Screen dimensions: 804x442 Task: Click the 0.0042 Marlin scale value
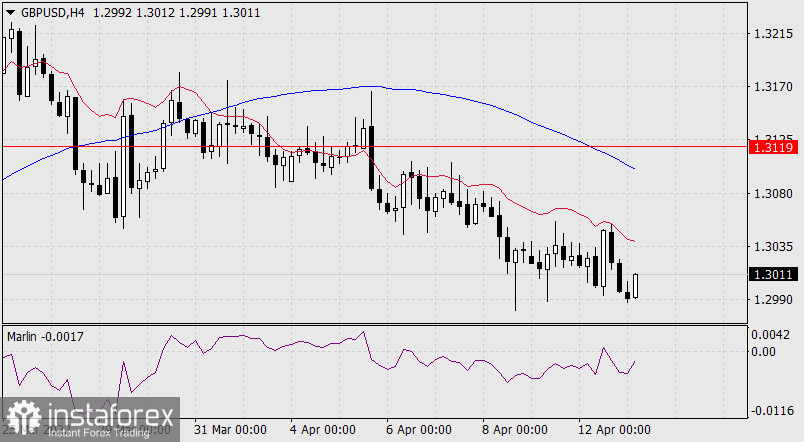(x=772, y=335)
